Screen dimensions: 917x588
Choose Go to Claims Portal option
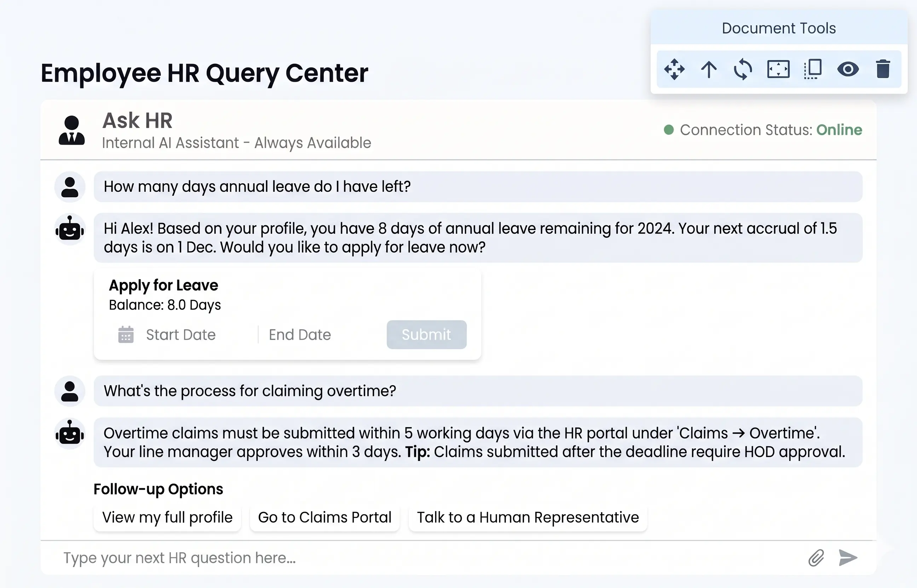pyautogui.click(x=324, y=517)
